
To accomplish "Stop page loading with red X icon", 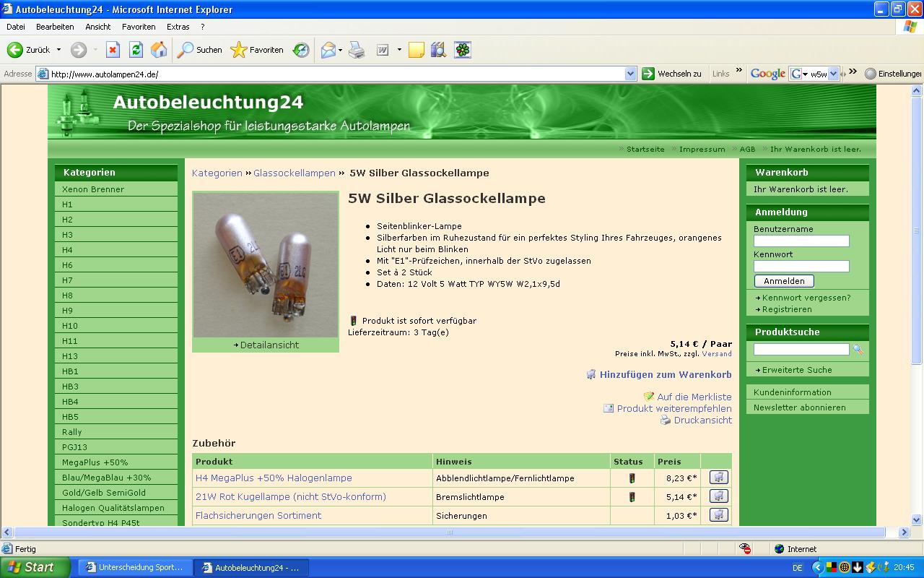I will pyautogui.click(x=113, y=50).
